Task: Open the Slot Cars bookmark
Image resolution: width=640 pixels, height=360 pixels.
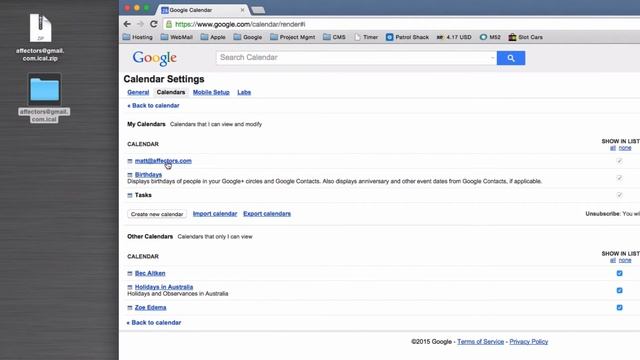Action: tap(525, 37)
